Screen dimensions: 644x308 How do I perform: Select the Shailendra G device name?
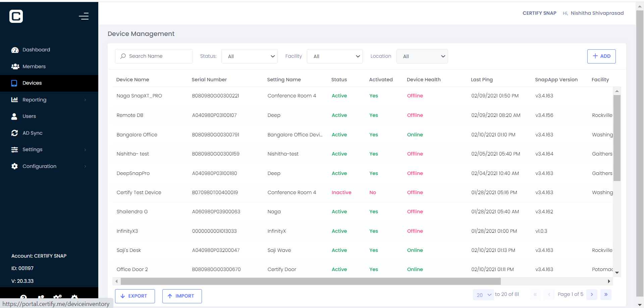pyautogui.click(x=132, y=212)
